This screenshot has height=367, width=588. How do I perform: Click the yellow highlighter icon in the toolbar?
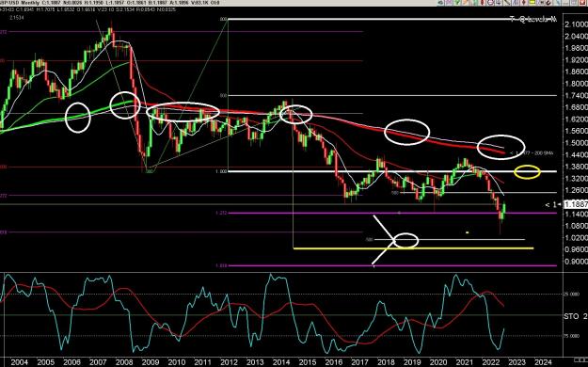(532, 2)
